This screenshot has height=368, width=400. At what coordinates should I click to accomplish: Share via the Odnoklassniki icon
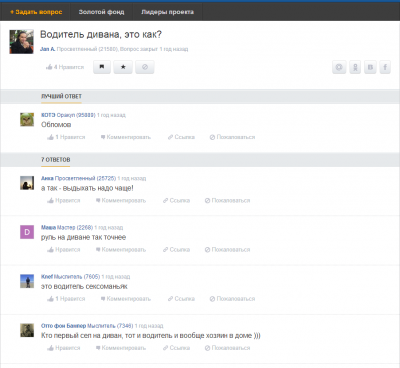[x=355, y=67]
